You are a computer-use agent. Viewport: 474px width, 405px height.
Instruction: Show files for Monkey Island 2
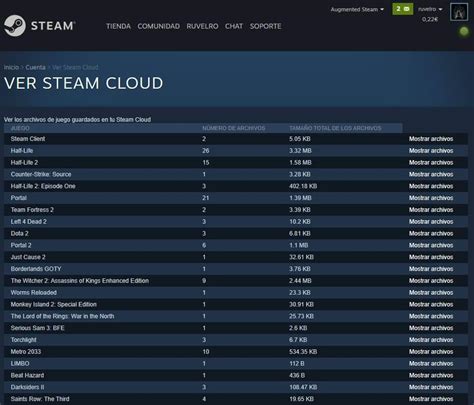[x=431, y=305]
